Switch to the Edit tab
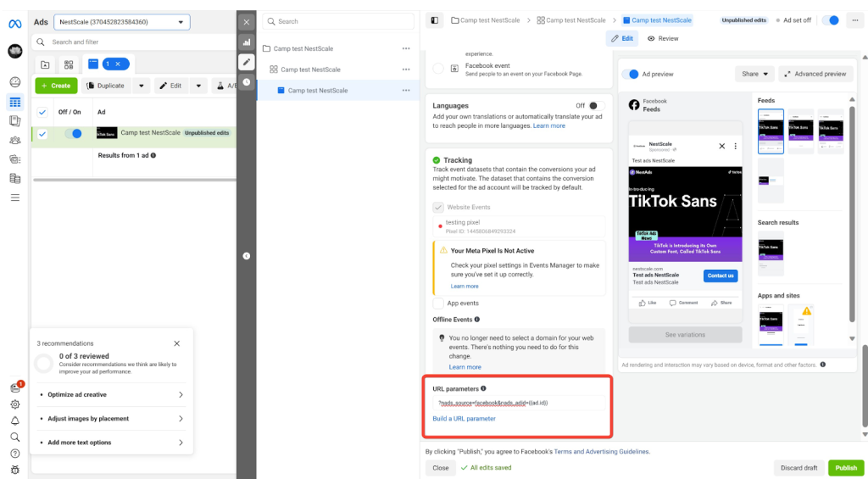This screenshot has width=868, height=479. coord(622,39)
